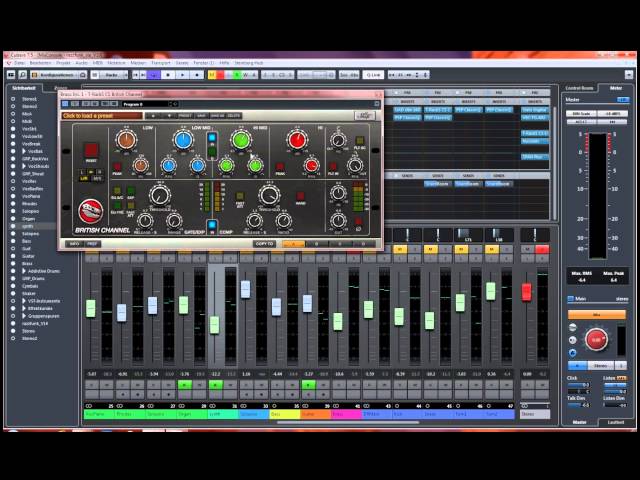Screen dimensions: 640x480
Task: Click the small red HI frequency knob
Action: [311, 166]
